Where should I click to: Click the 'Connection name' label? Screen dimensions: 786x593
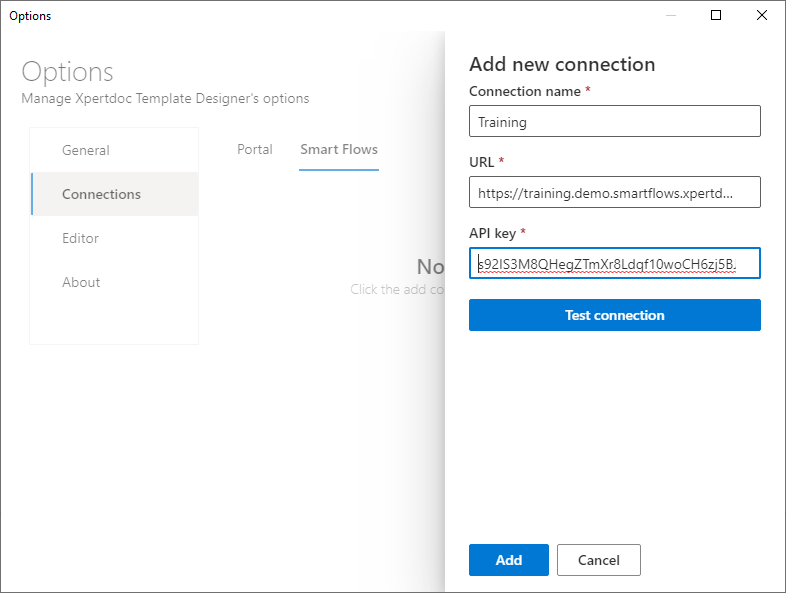[x=525, y=91]
